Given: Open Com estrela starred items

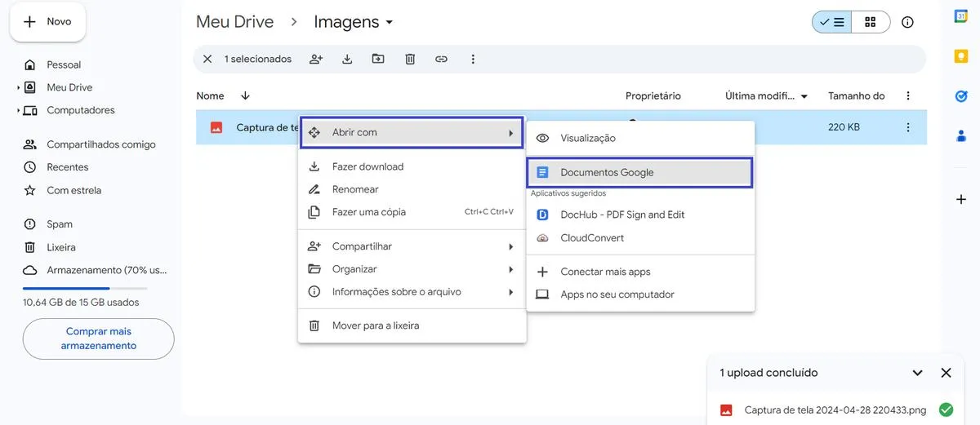Looking at the screenshot, I should click(x=73, y=190).
